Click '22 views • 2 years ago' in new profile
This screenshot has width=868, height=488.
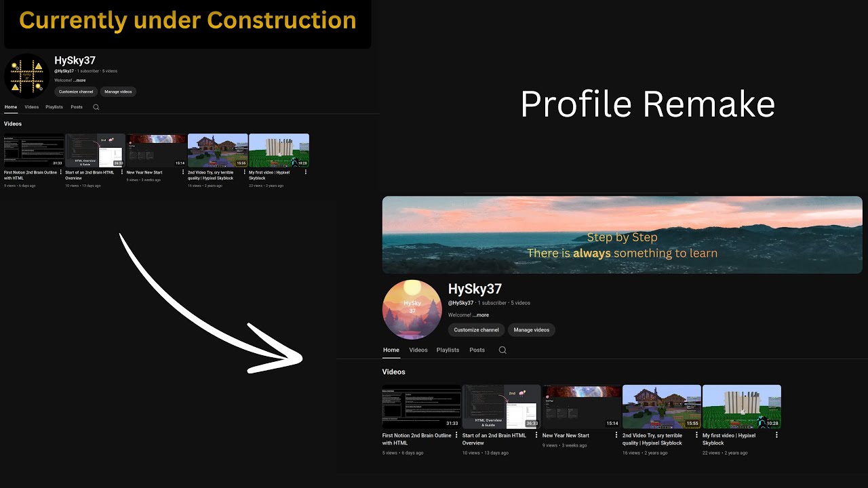725,453
